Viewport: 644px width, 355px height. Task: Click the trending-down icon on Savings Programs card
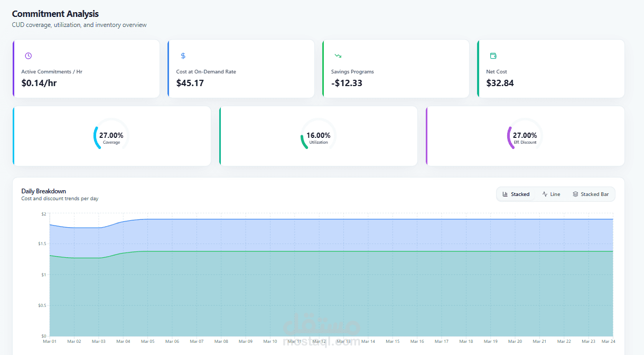pyautogui.click(x=338, y=56)
